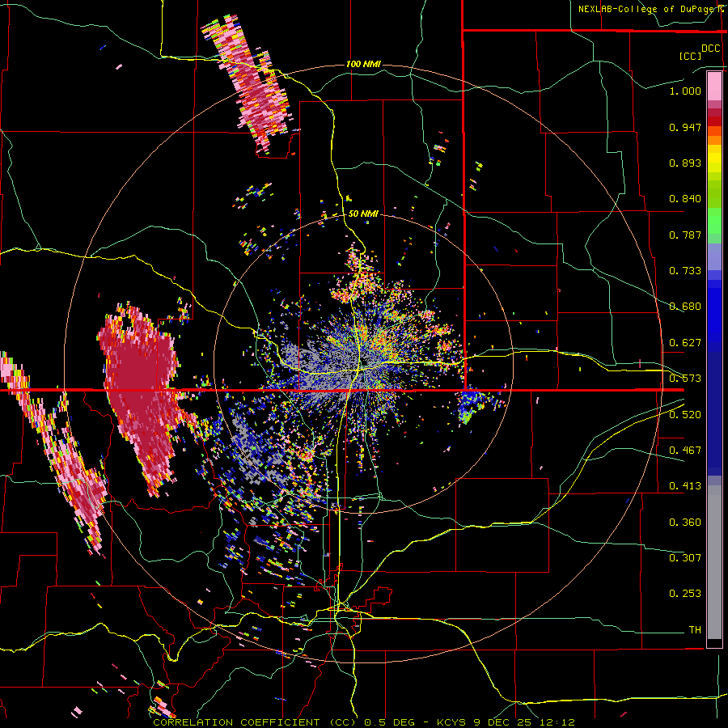
Task: Click the 0.893 legend value
Action: [x=685, y=163]
